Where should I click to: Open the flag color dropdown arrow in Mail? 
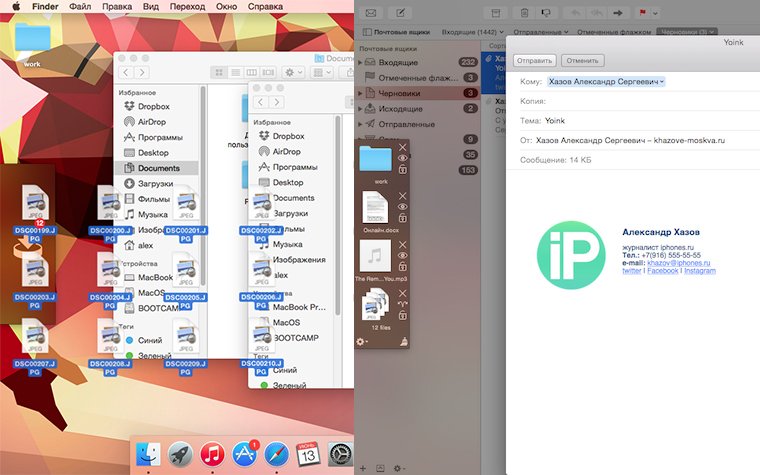[x=655, y=13]
